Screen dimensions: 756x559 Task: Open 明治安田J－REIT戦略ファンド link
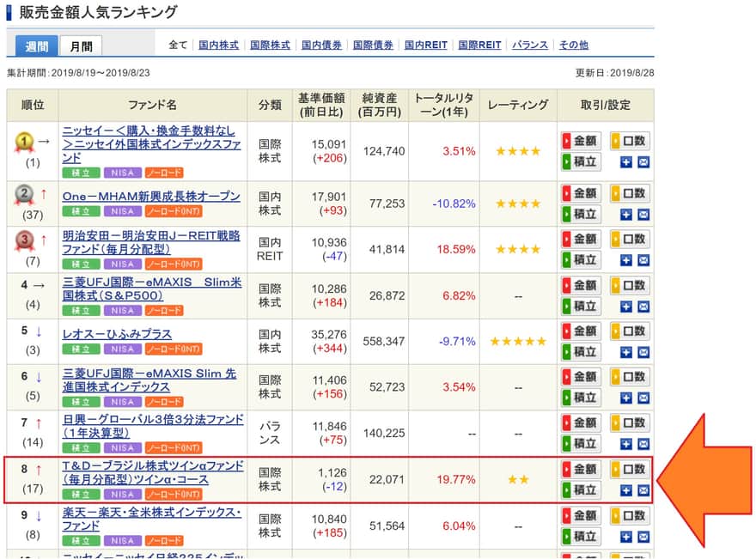tap(151, 242)
